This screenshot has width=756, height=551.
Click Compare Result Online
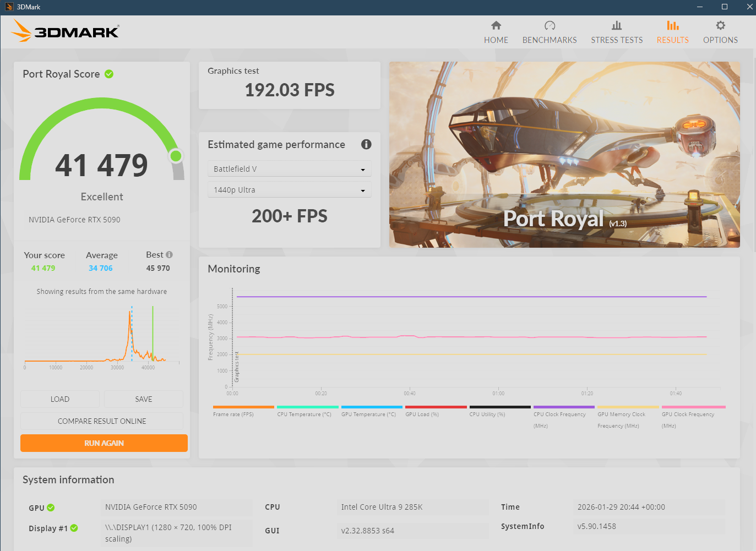102,421
